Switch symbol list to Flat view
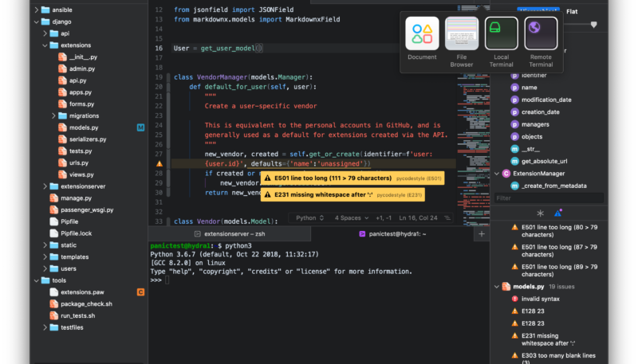The width and height of the screenshot is (638, 364). [x=573, y=11]
